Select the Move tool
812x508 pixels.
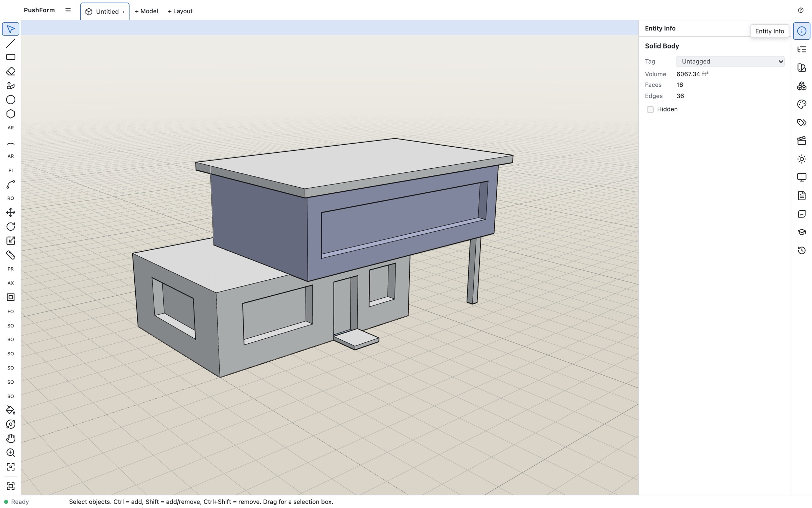click(10, 212)
